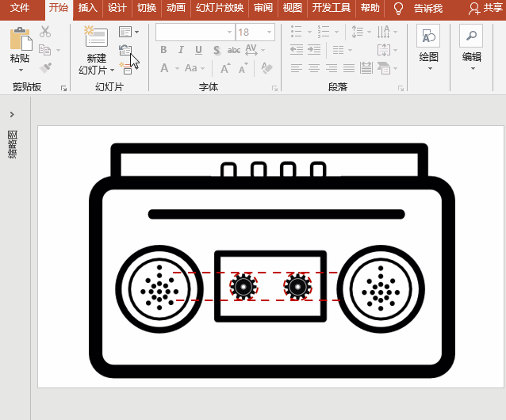Screen dimensions: 506x420
Task: Click the Center align paragraph icon
Action: pos(313,68)
